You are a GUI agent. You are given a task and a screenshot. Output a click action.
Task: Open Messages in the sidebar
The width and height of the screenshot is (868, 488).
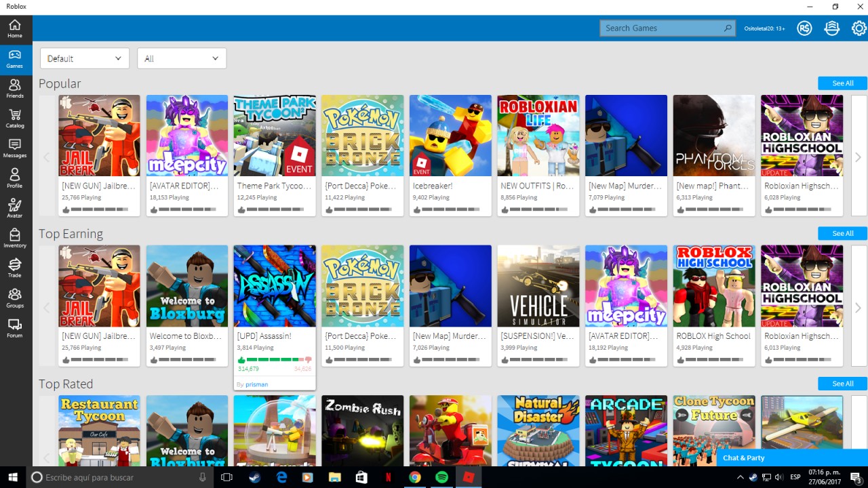click(15, 148)
